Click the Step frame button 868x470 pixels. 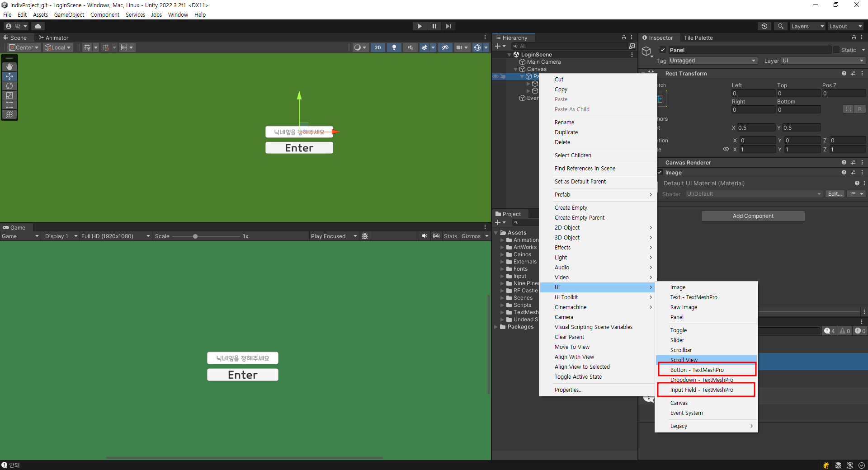(448, 26)
